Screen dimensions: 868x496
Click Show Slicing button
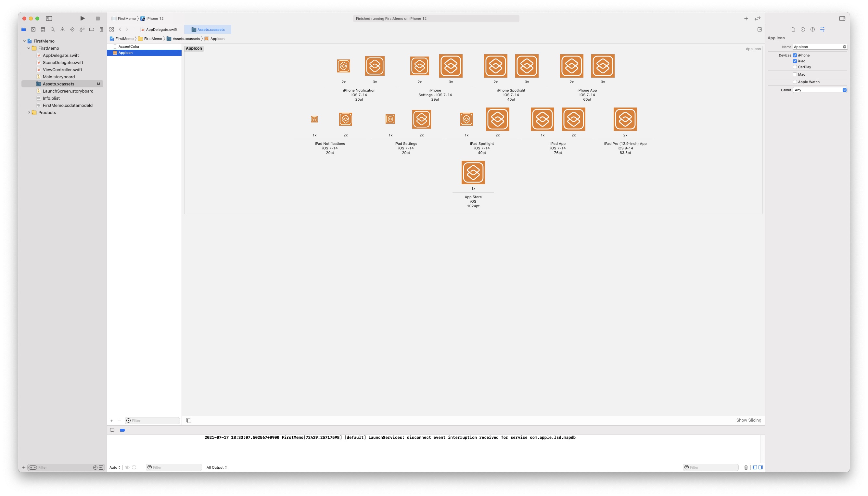pyautogui.click(x=748, y=420)
